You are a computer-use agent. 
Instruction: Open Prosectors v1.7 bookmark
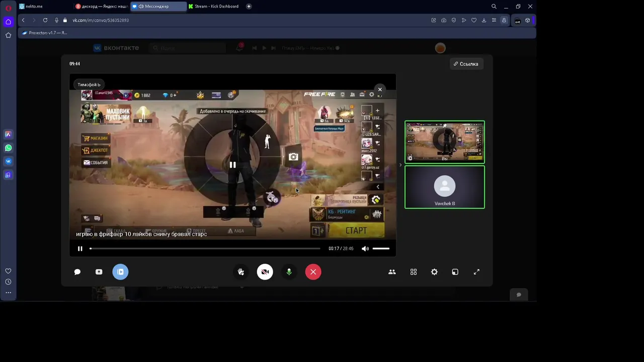45,33
